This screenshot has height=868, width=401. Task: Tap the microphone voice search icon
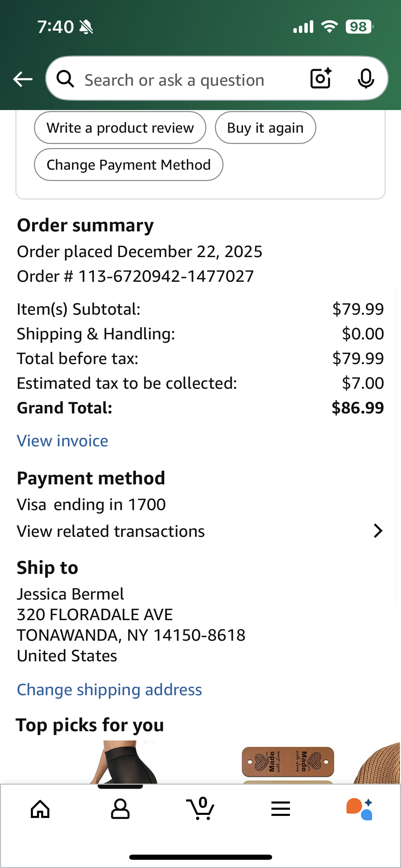click(366, 79)
